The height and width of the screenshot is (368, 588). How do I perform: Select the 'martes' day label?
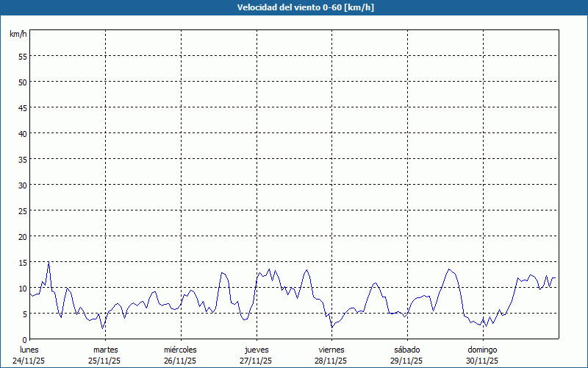(106, 350)
